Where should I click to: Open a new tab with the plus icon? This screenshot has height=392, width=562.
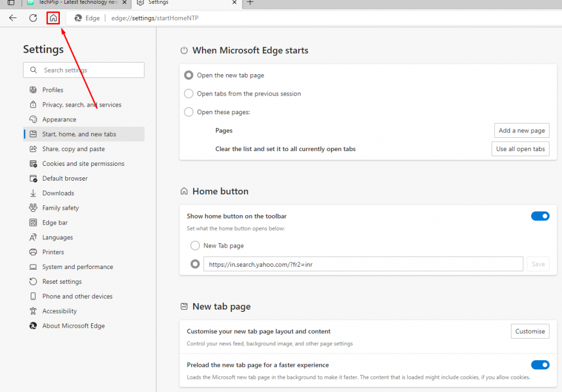click(250, 2)
